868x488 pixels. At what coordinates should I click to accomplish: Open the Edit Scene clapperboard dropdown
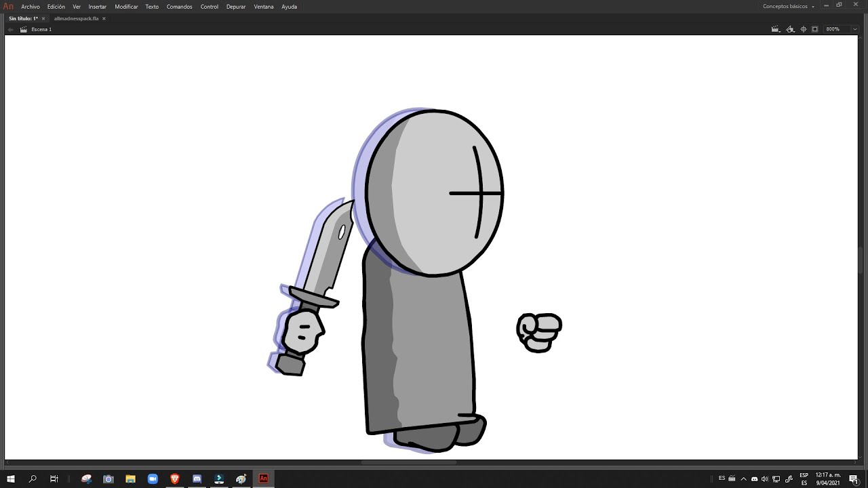pyautogui.click(x=776, y=29)
